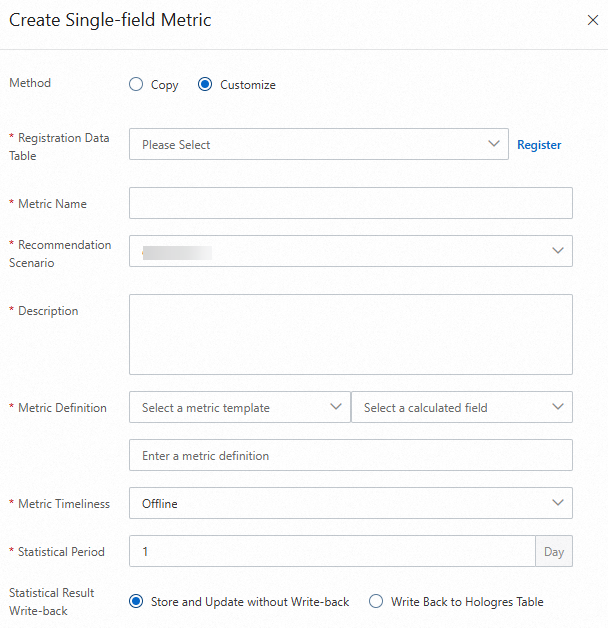608x628 pixels.
Task: Click the chevron arrow in calculated field selector
Action: tap(558, 407)
